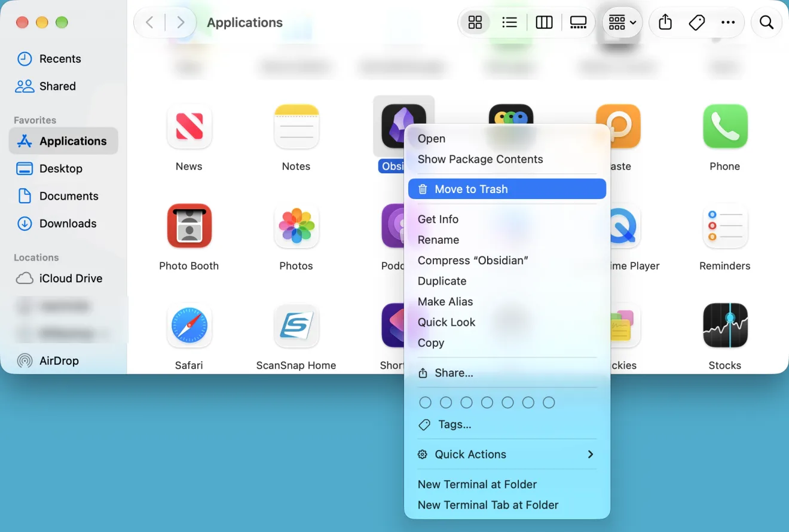The width and height of the screenshot is (789, 532).
Task: Select the QuickTime Player app icon
Action: pos(625,226)
